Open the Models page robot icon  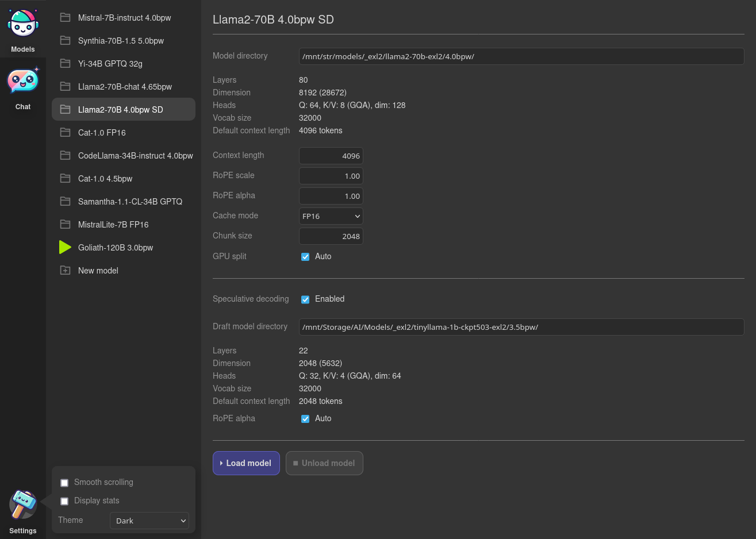[x=23, y=24]
